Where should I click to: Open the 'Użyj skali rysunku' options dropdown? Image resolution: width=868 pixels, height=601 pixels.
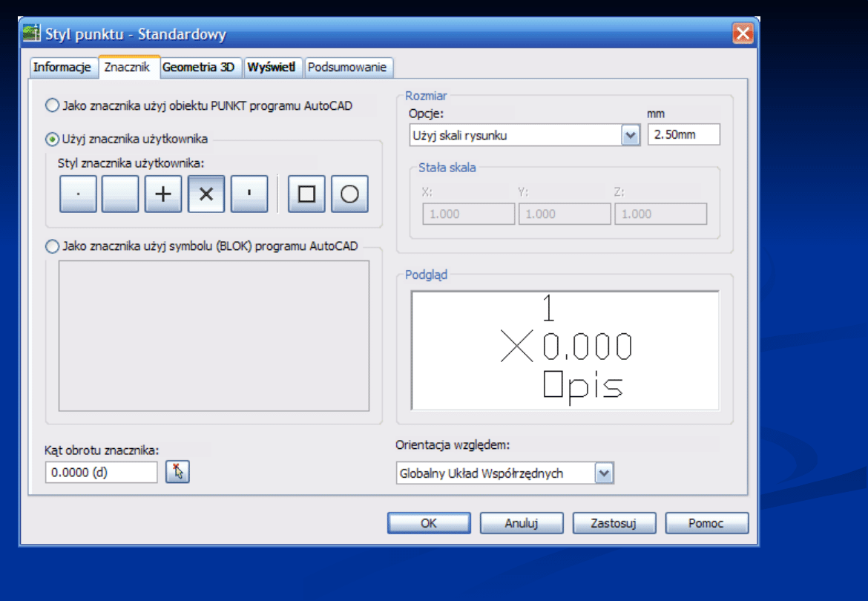pos(630,135)
